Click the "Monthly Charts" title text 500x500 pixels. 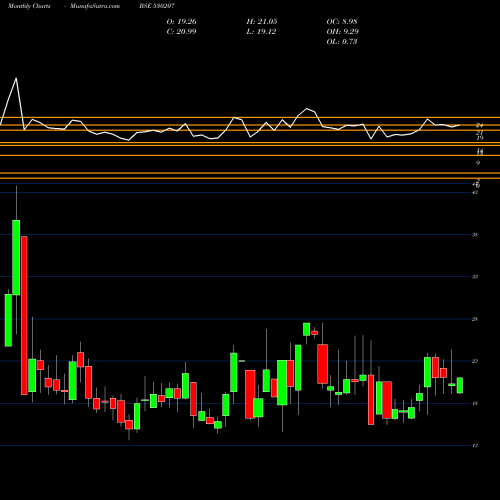pos(29,6)
